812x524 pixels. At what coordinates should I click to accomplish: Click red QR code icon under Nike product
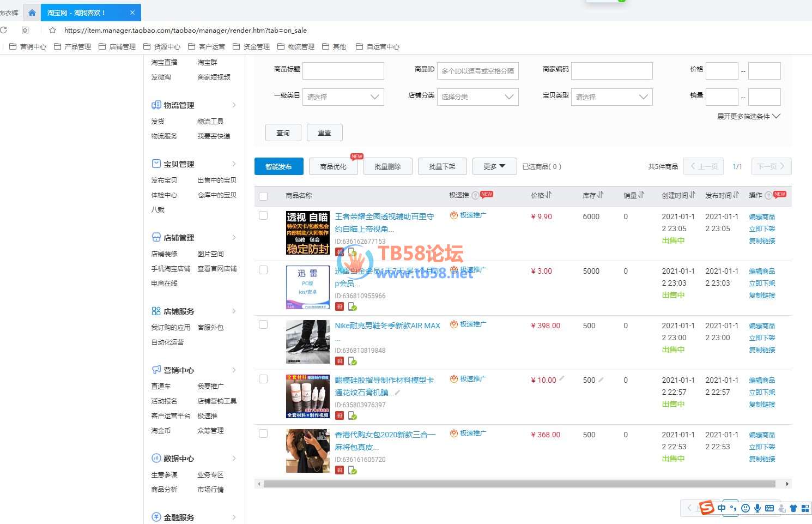339,361
